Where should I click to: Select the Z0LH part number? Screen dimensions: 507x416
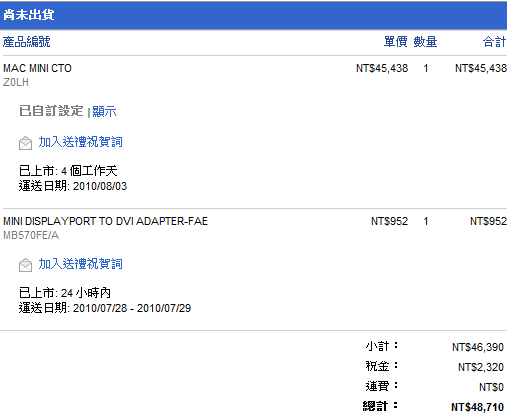pos(16,82)
